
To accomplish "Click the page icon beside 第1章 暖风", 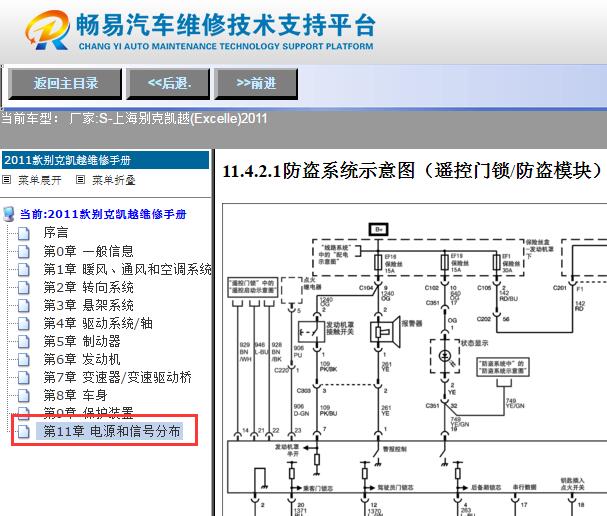I will click(24, 269).
